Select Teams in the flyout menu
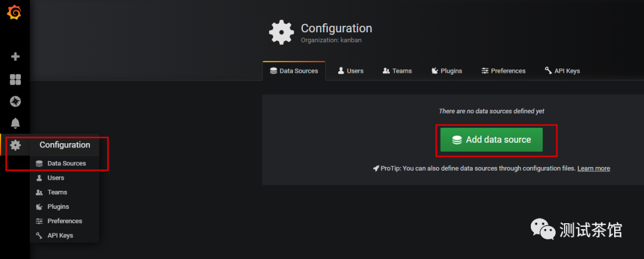The width and height of the screenshot is (644, 259). (57, 192)
